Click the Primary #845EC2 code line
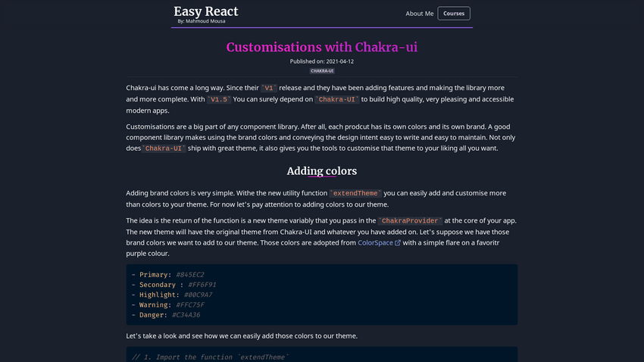Screen dimensions: 644x362 pos(167,275)
